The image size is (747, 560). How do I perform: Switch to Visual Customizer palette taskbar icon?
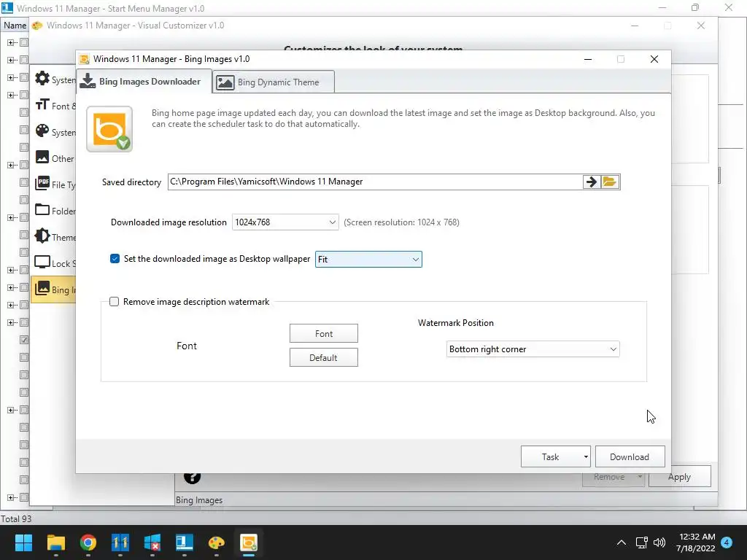pyautogui.click(x=216, y=542)
